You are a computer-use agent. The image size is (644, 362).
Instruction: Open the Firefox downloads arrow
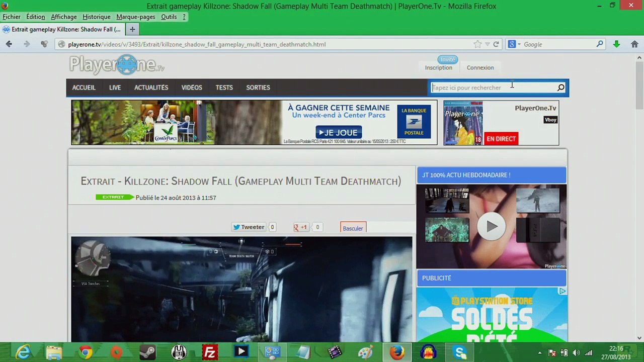(x=616, y=44)
